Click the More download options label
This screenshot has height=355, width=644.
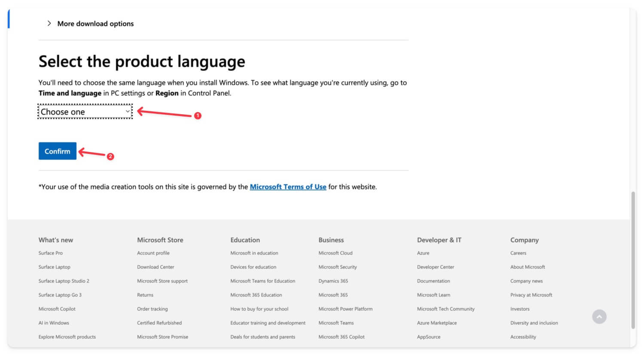click(x=95, y=24)
